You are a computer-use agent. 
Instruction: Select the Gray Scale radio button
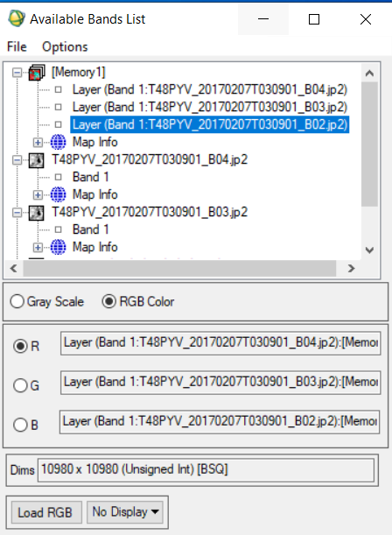(x=17, y=301)
